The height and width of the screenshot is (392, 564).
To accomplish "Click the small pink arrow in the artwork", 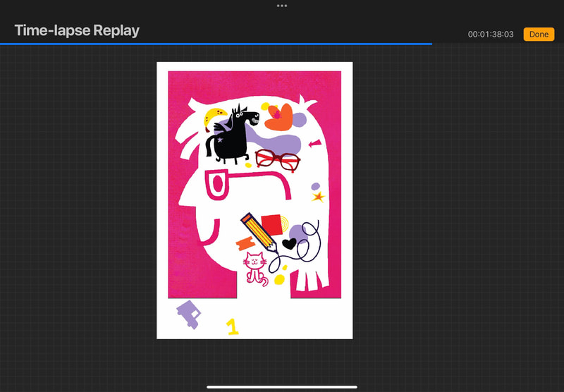I will [314, 144].
